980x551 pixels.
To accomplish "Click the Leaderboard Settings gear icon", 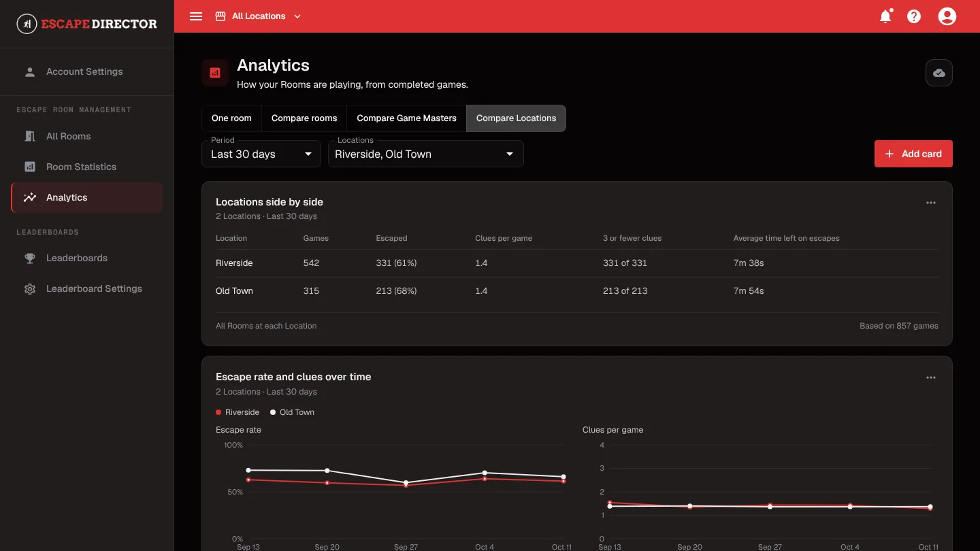I will [30, 288].
